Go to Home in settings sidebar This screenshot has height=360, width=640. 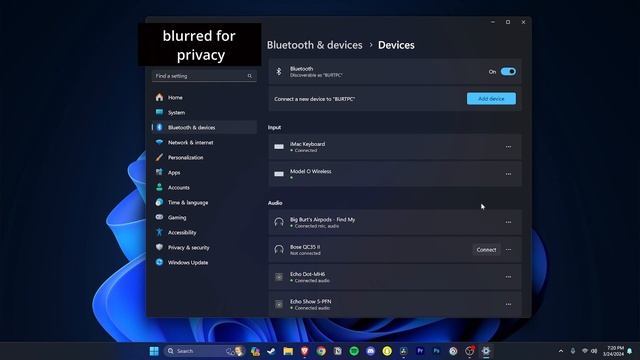click(204, 98)
